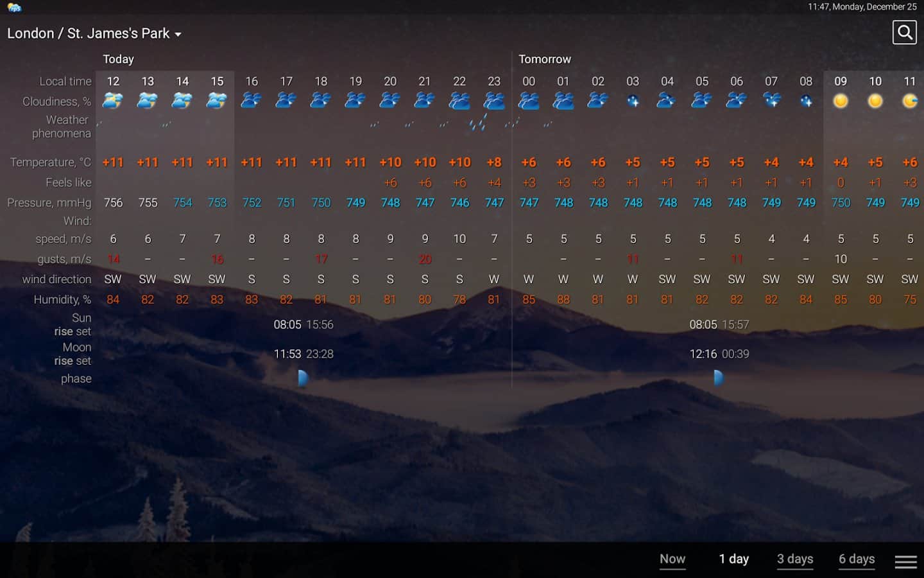Click the cloud icon for today's hour 12
Screen dimensions: 924x578
tap(113, 101)
